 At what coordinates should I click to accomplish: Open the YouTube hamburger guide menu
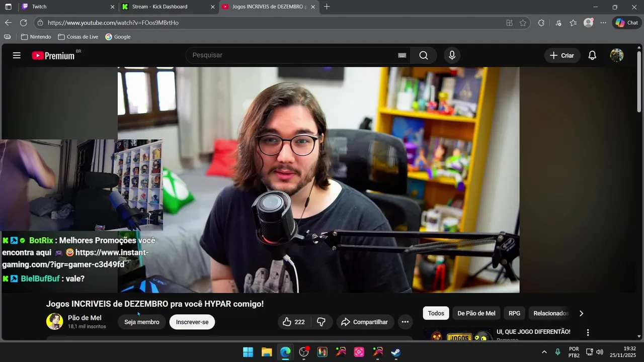17,55
